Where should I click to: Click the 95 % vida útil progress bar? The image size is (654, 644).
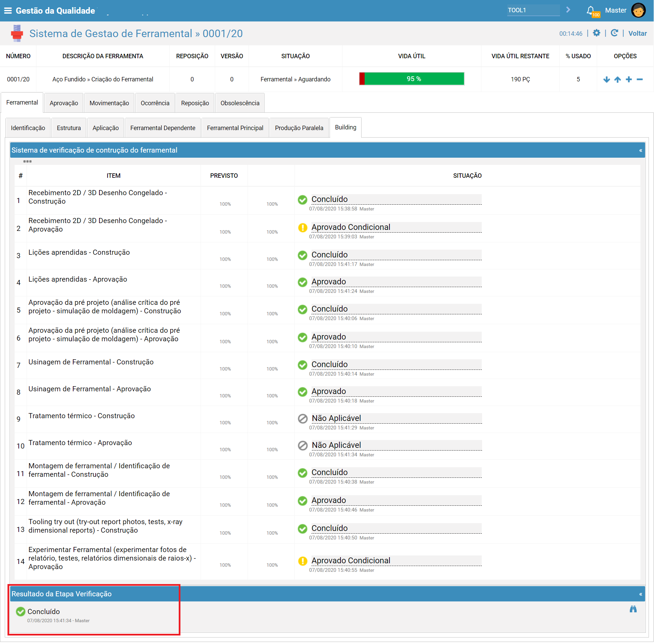tap(412, 79)
